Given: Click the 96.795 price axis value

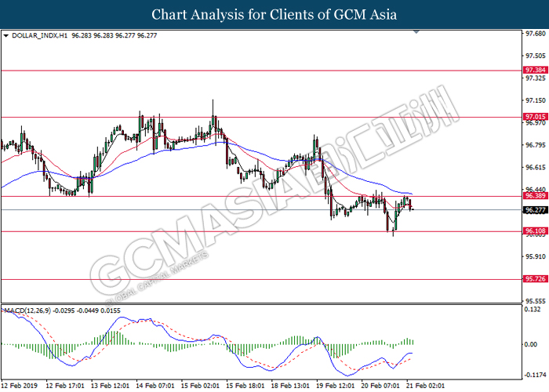Looking at the screenshot, I should pos(536,145).
